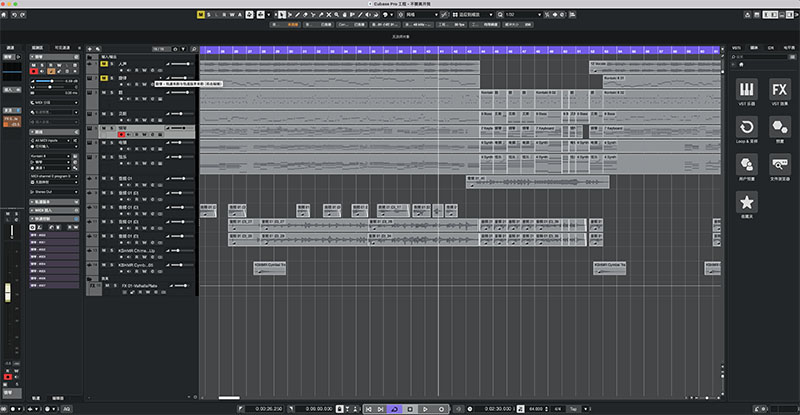Open track list filter dropdown arrow
The image size is (800, 415).
click(x=183, y=49)
